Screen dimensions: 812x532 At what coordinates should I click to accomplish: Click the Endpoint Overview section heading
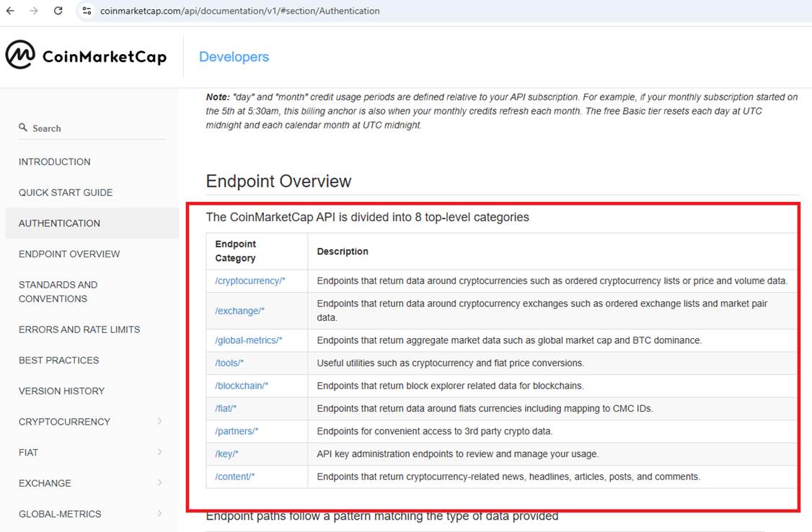[x=278, y=181]
